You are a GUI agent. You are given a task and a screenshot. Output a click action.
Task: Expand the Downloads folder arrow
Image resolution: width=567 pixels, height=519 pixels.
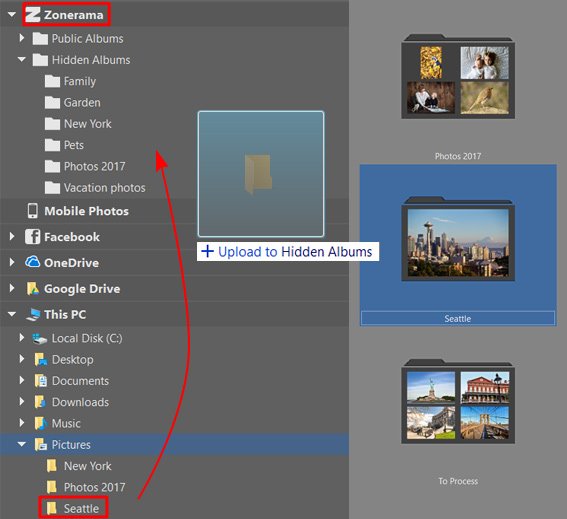tap(22, 401)
